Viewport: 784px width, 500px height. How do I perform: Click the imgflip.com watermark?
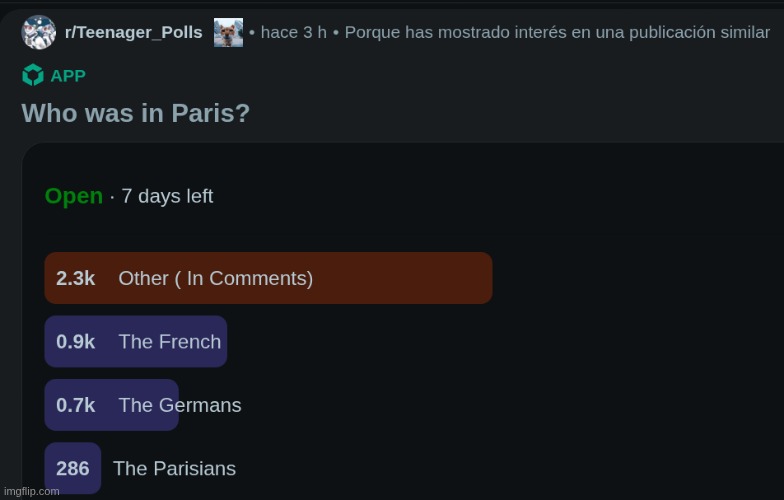[32, 492]
